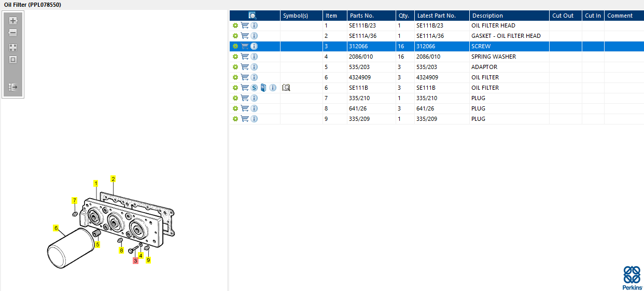Click gear icon for OIL FILTER HEAD row
The width and height of the screenshot is (644, 291).
click(x=235, y=25)
